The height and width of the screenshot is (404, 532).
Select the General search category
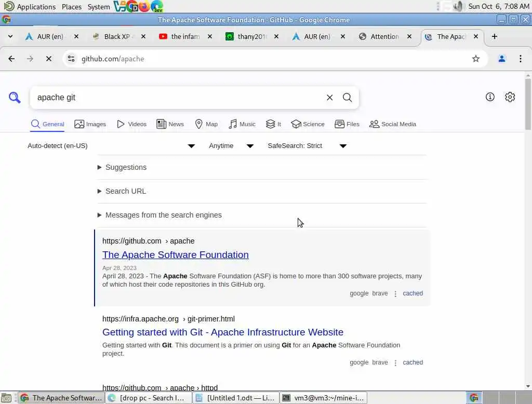47,124
